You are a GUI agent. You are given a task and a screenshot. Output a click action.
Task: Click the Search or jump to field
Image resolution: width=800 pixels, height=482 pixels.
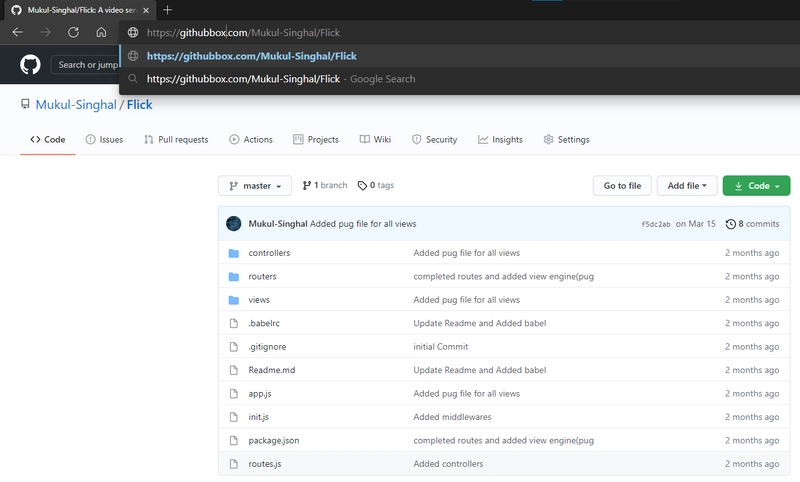pos(85,65)
